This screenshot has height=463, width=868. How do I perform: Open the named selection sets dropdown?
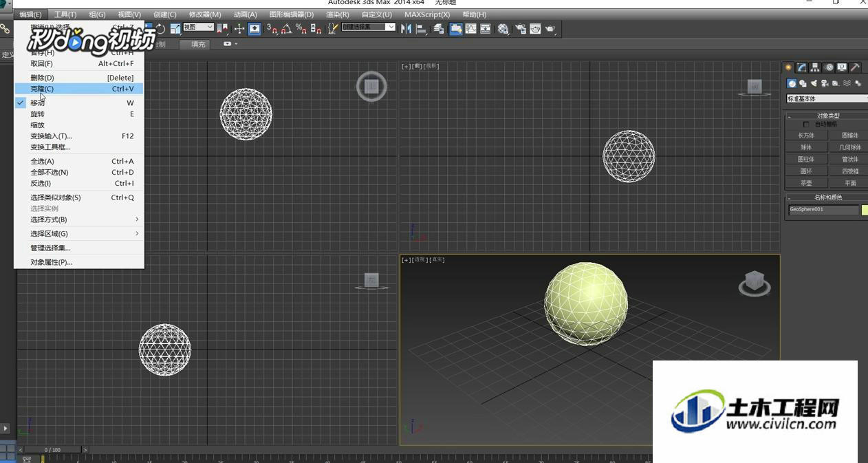[369, 28]
